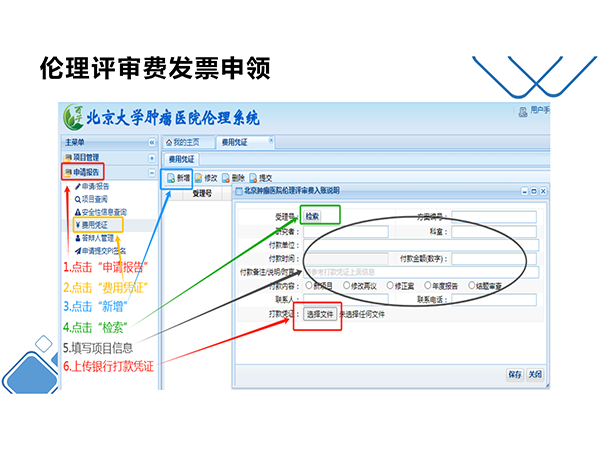600x450 pixels.
Task: Select the inner 费用凭证 sub-tab
Action: pos(181,159)
